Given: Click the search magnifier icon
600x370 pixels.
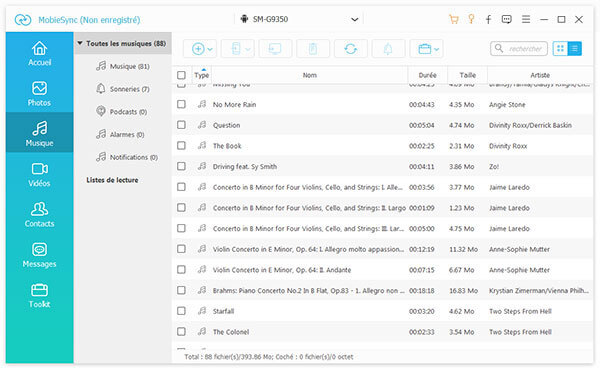Looking at the screenshot, I should point(499,48).
